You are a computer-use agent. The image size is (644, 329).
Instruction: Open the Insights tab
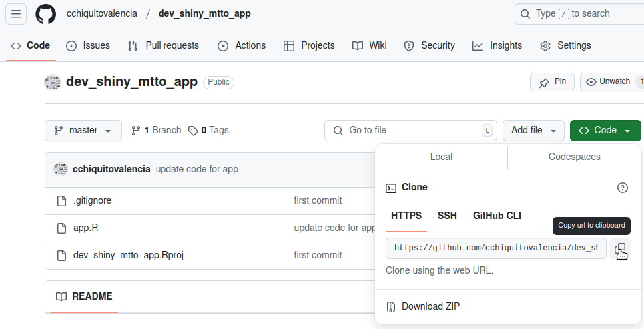click(x=497, y=45)
